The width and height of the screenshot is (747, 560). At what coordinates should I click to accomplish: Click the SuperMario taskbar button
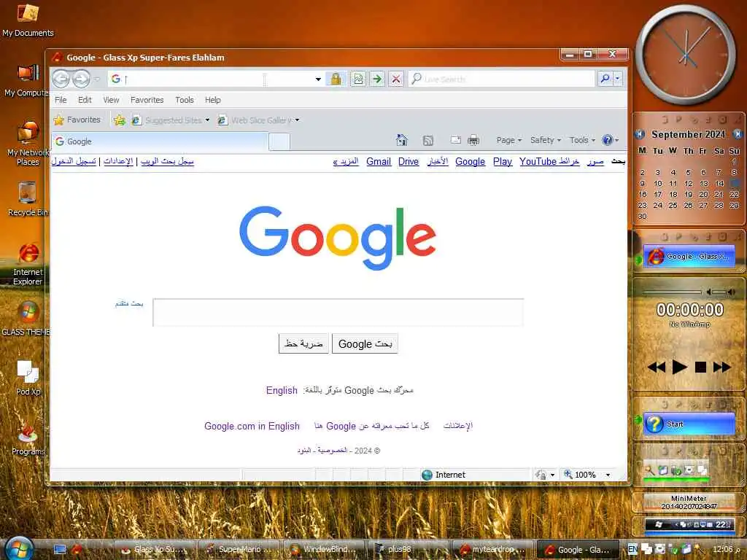tap(239, 550)
